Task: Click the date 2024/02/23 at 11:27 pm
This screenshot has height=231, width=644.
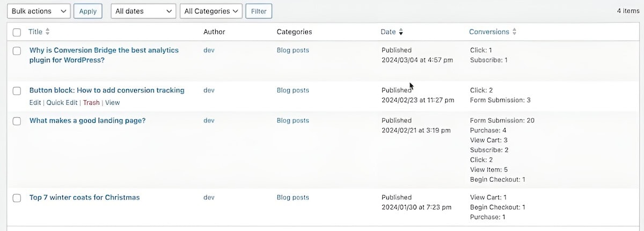Action: [418, 100]
